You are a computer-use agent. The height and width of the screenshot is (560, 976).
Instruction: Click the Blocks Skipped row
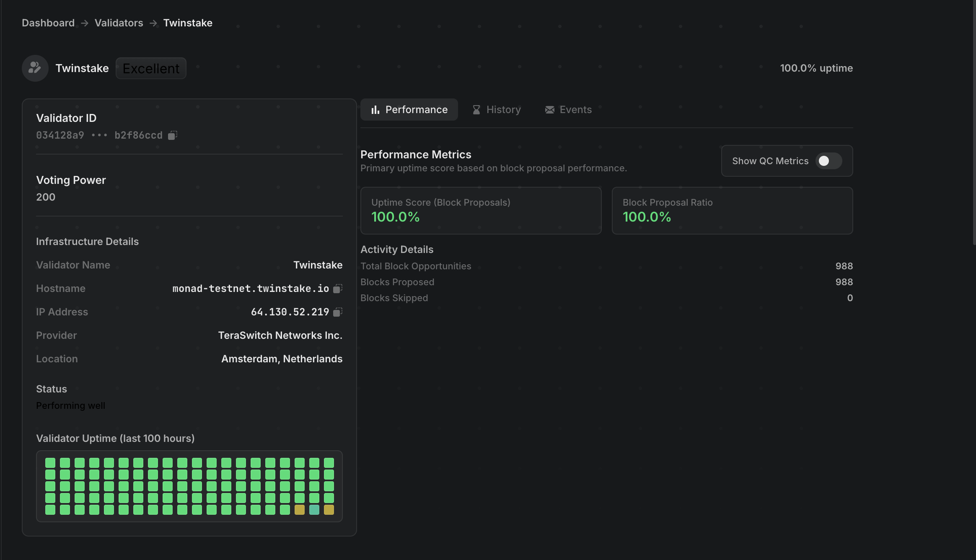tap(607, 298)
